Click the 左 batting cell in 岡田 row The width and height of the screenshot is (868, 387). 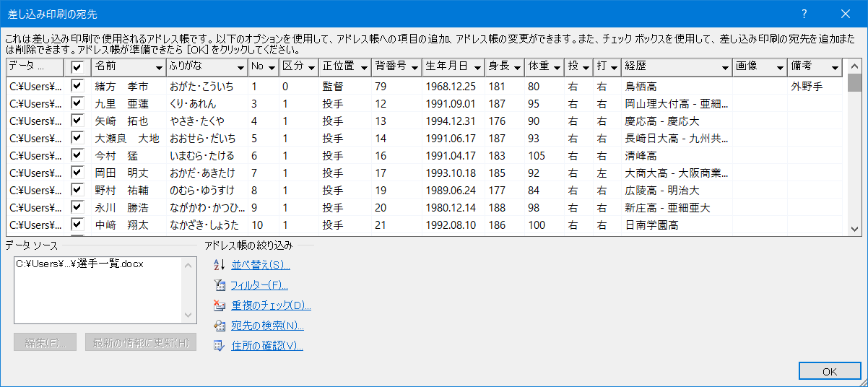coord(602,173)
